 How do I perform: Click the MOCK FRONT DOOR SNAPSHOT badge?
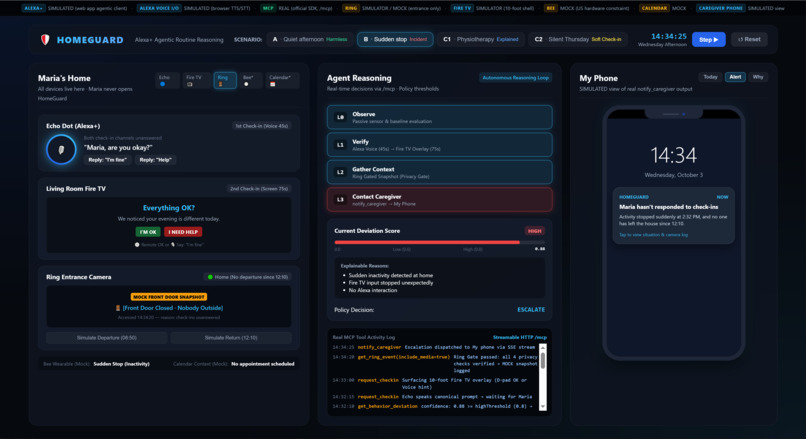(169, 297)
